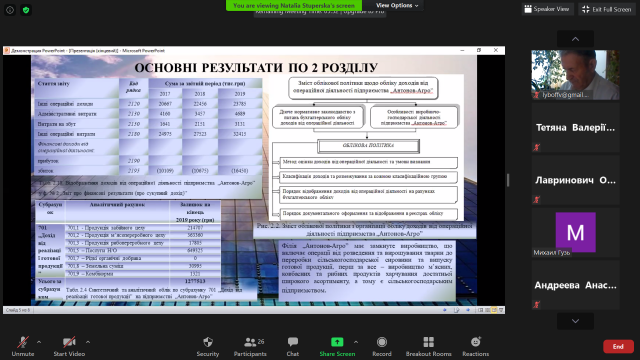Expand share options caret beside Share Screen
640x360 pixels.
(356, 342)
